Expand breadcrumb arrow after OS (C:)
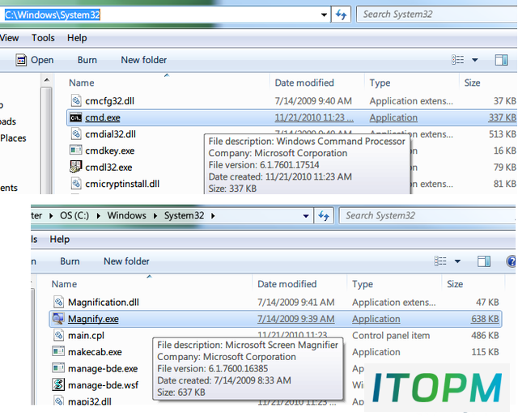518x420 pixels. click(x=99, y=216)
